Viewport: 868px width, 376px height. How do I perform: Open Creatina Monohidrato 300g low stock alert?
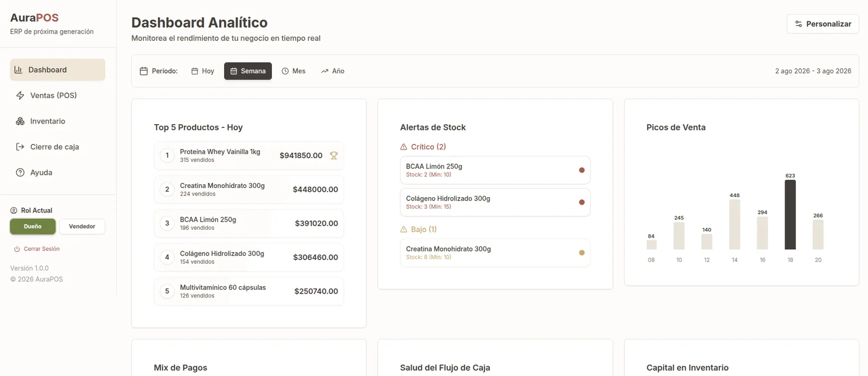click(x=495, y=253)
